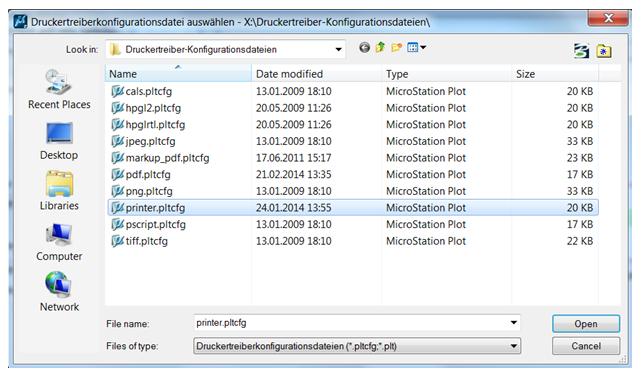Image resolution: width=641 pixels, height=378 pixels.
Task: Click date 17.06.2011 15:17
Action: click(294, 158)
